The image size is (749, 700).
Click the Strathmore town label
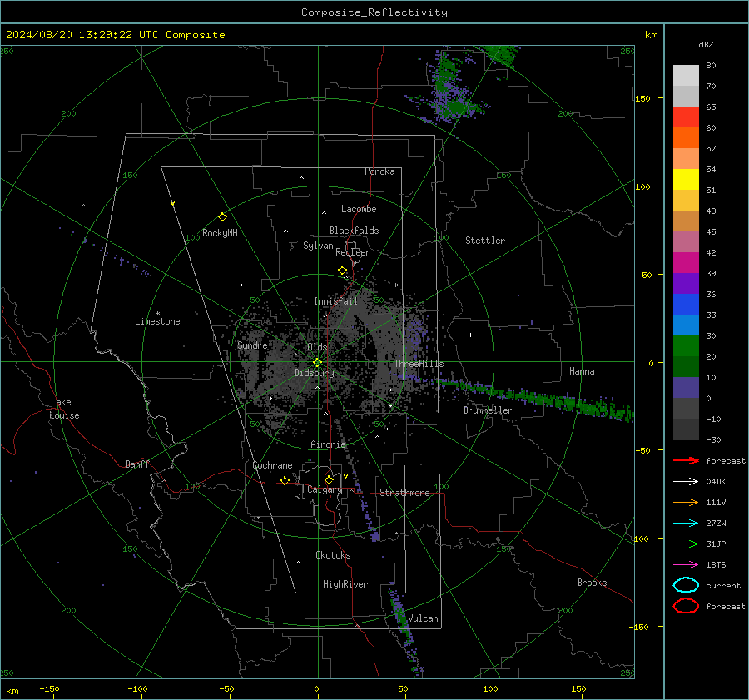404,493
